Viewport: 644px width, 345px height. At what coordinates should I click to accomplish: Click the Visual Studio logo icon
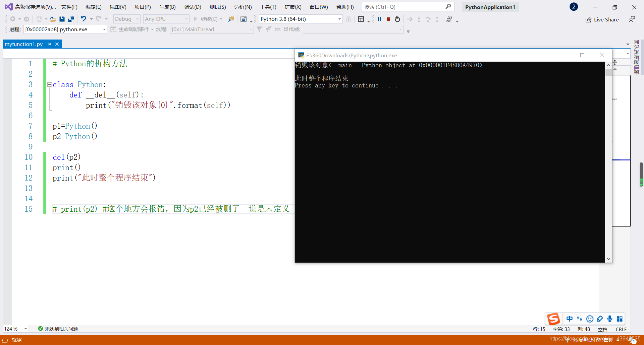(x=9, y=7)
